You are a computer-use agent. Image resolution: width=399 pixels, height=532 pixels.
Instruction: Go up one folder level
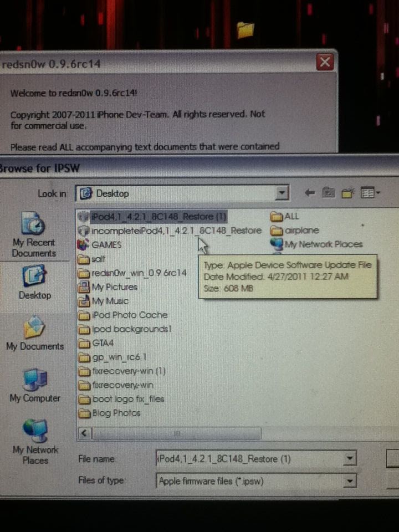click(x=328, y=193)
